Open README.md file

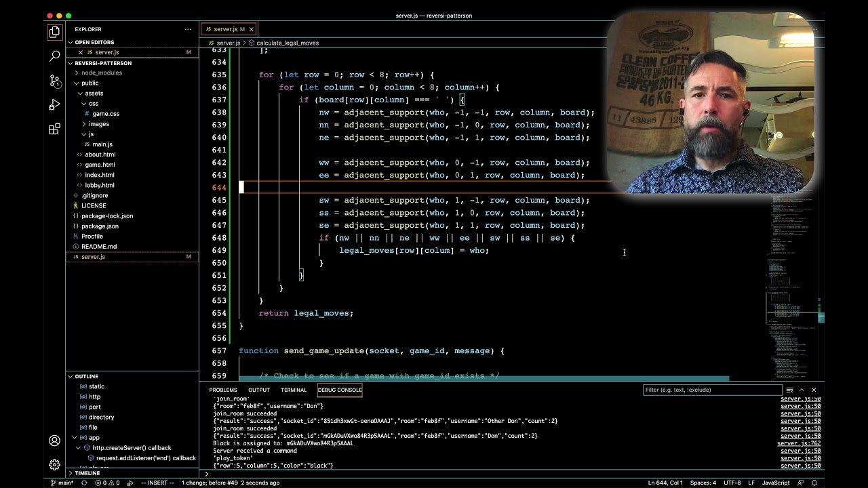(x=99, y=247)
